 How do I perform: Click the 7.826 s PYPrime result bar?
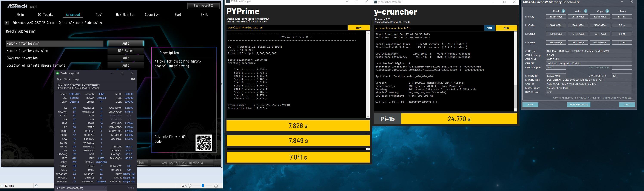coord(298,126)
